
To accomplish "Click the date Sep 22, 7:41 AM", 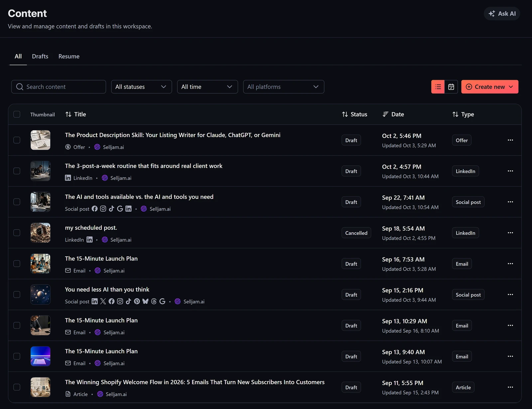I will (x=403, y=198).
